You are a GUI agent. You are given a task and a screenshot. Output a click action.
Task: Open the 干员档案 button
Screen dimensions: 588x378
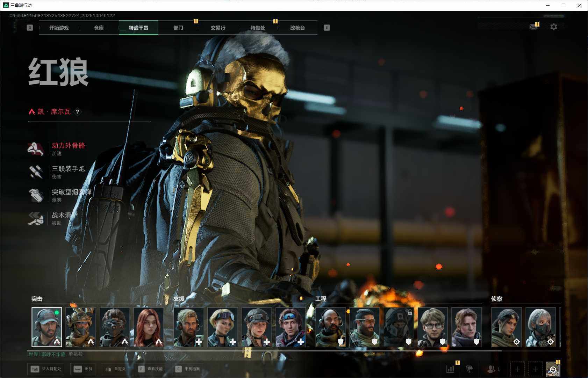pyautogui.click(x=188, y=369)
